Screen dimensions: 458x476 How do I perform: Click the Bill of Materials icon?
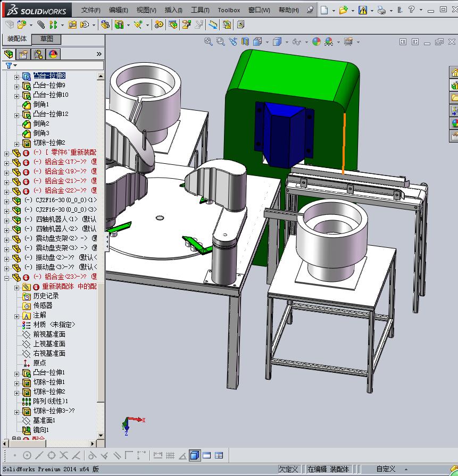[x=173, y=24]
